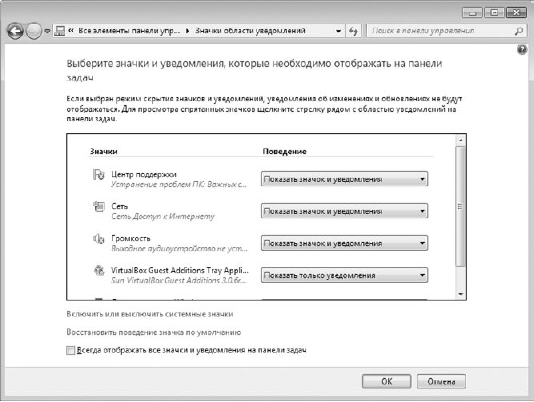Click the VirtualBox Guest Additions icon
Image resolution: width=534 pixels, height=402 pixels.
coord(99,271)
